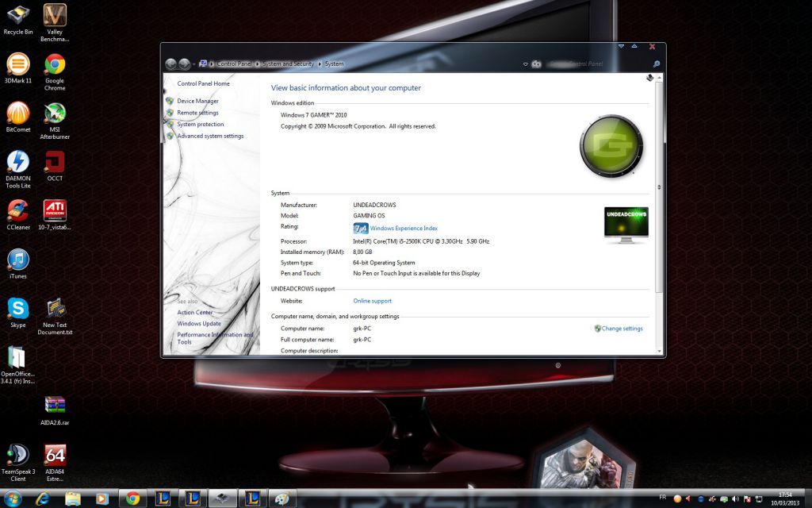Click the green G Windows edition logo

tap(611, 146)
